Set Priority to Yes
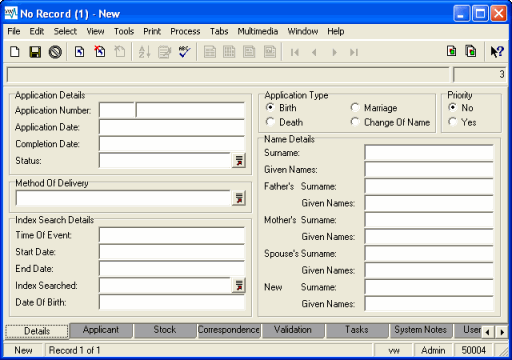 coord(462,122)
